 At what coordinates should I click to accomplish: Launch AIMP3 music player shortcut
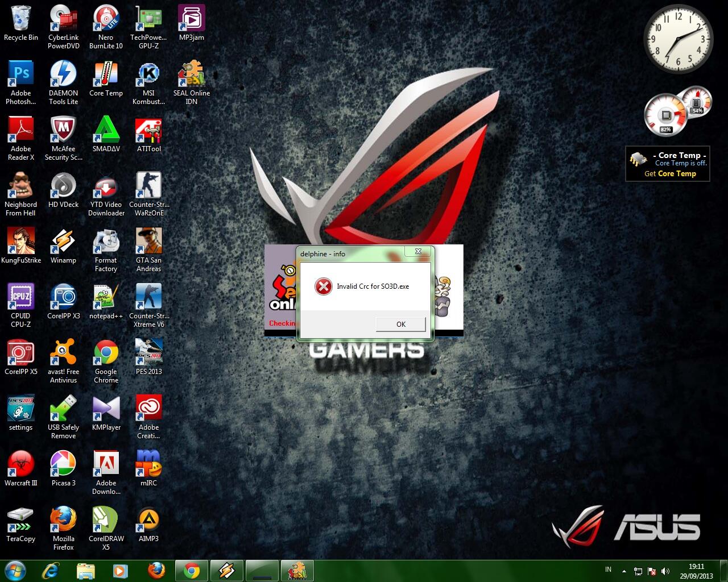pyautogui.click(x=148, y=525)
